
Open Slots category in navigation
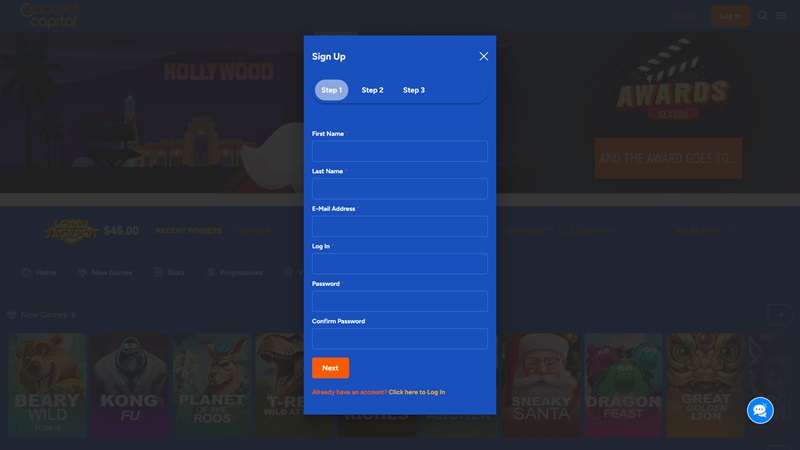point(169,272)
